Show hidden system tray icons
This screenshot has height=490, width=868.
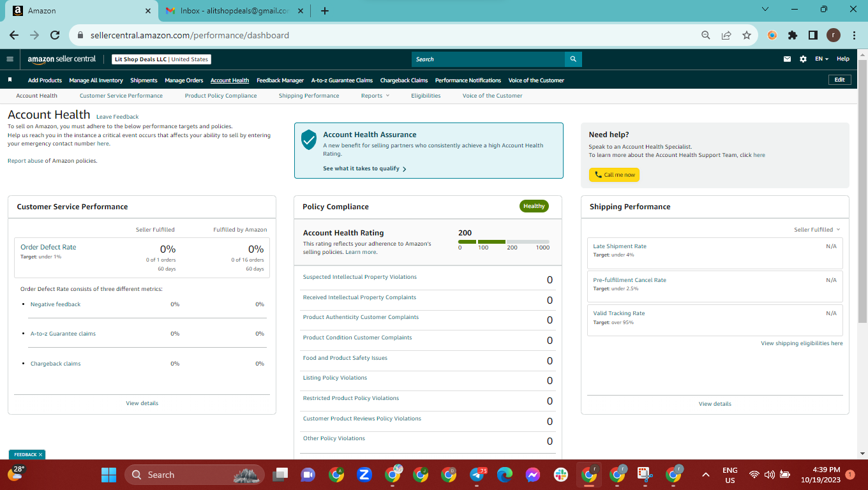[705, 475]
